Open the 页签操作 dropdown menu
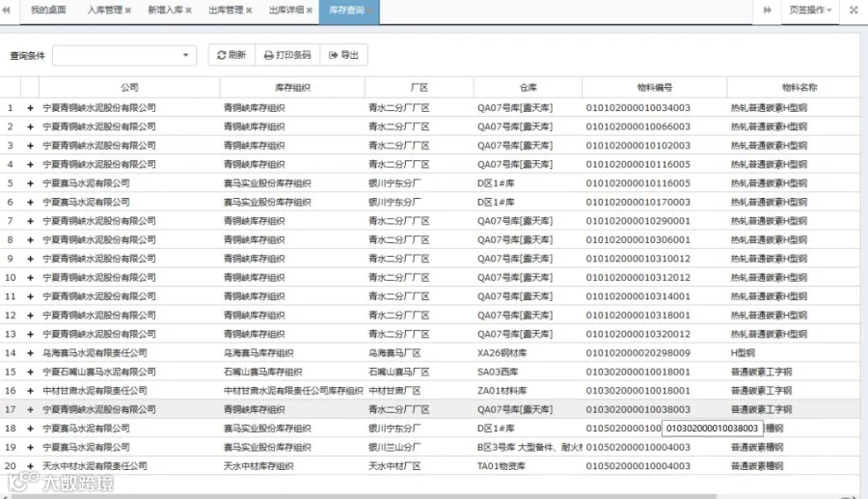 (810, 10)
